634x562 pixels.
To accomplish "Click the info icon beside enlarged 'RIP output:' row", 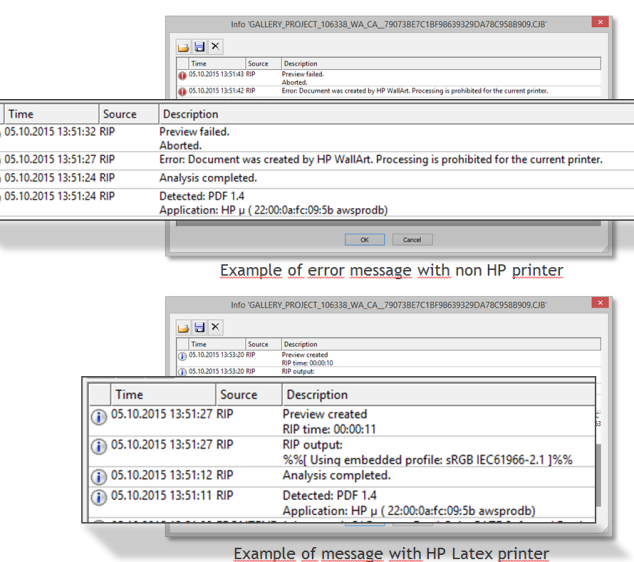I will click(x=98, y=448).
